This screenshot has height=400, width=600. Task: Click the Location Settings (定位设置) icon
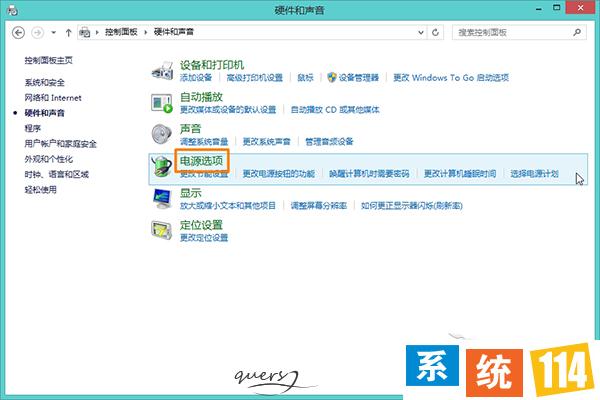(161, 230)
